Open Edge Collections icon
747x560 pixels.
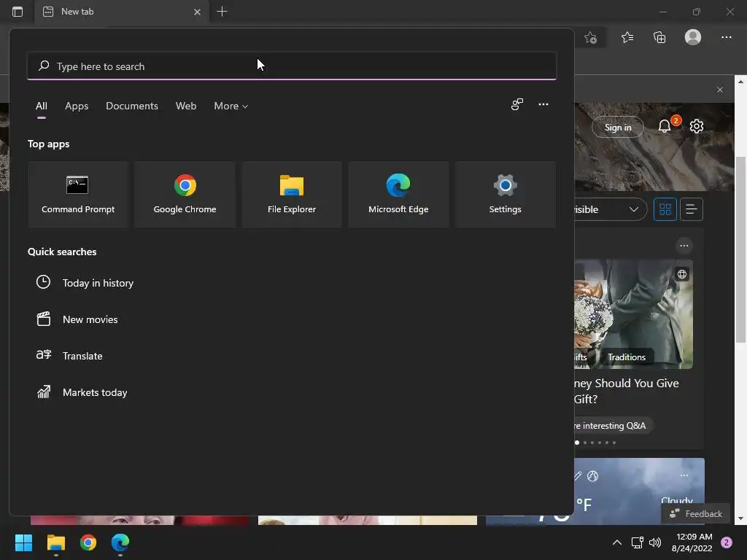(659, 37)
